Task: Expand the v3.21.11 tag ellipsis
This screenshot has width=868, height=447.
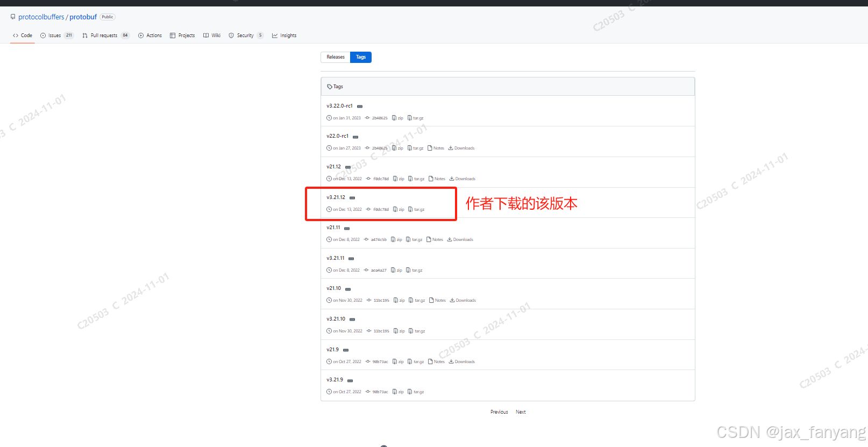Action: click(351, 259)
